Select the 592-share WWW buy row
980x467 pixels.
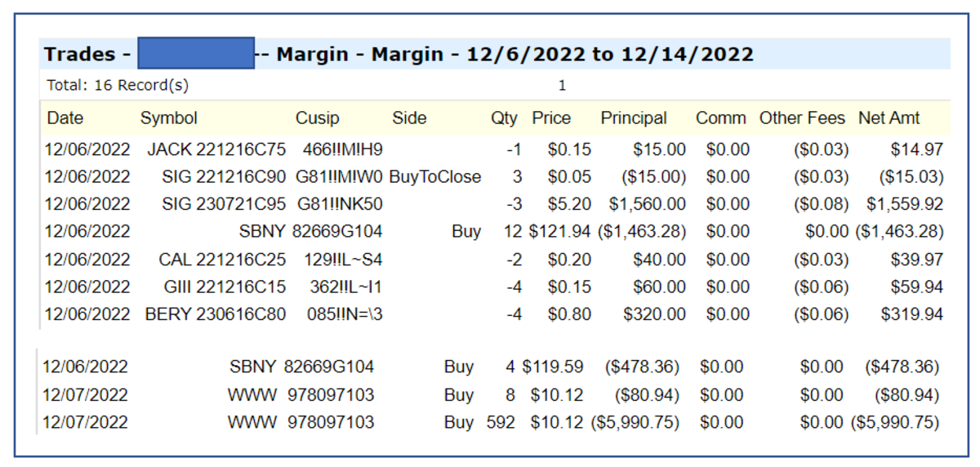490,423
